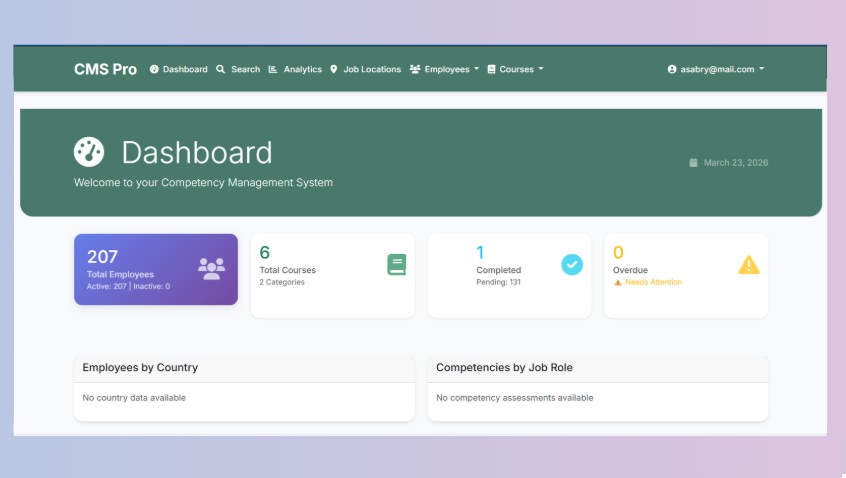Click the Job Locations map pin icon
Viewport: 846px width, 478px height.
334,69
